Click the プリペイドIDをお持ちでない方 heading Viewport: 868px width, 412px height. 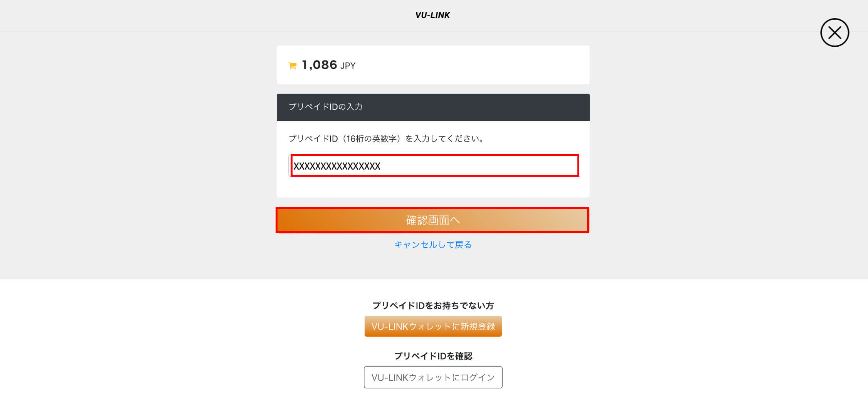(433, 306)
